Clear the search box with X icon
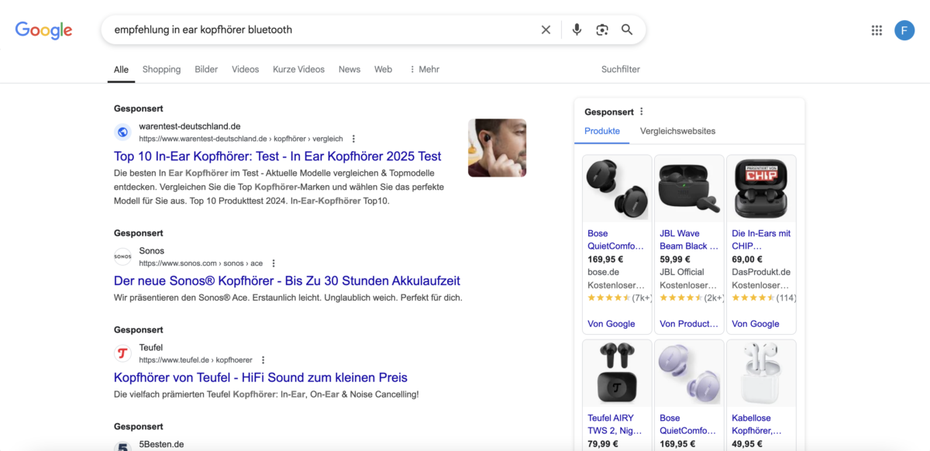The width and height of the screenshot is (930, 451). 546,30
